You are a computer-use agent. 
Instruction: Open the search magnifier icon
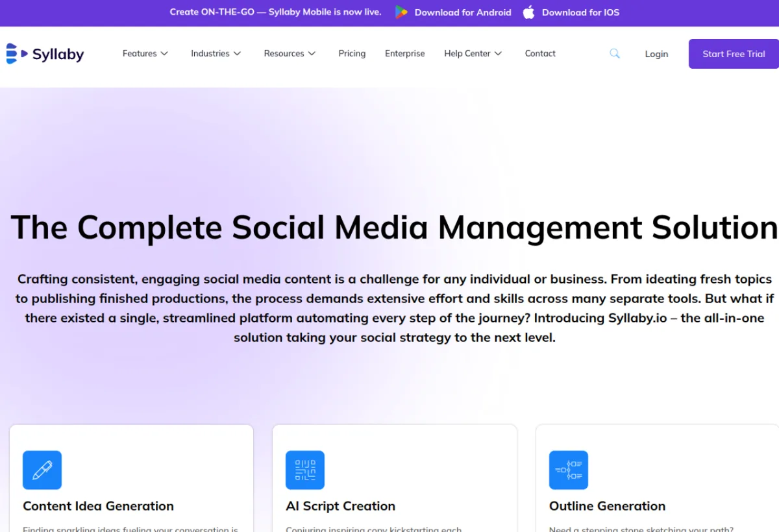(615, 54)
